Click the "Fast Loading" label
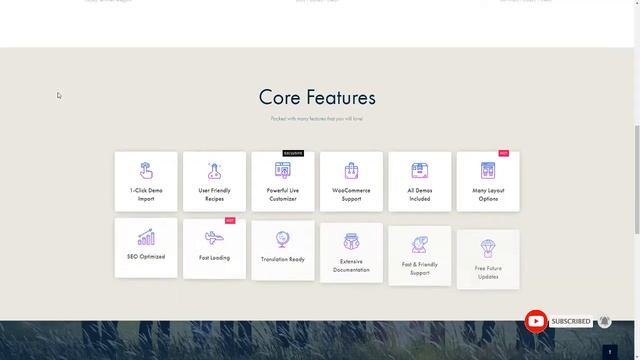640x360 pixels. click(214, 258)
